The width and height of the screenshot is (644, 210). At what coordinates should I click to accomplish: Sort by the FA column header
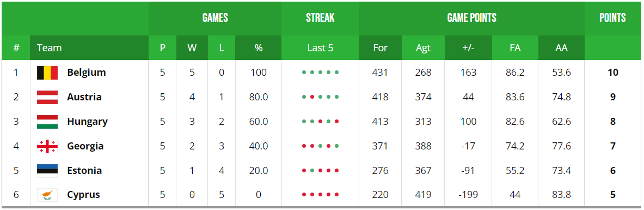pyautogui.click(x=515, y=48)
